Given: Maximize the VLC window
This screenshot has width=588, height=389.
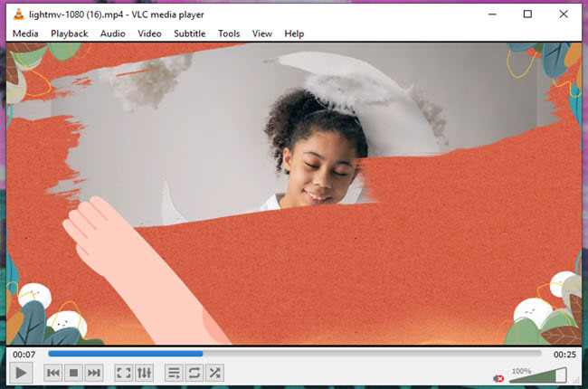Looking at the screenshot, I should (x=527, y=14).
